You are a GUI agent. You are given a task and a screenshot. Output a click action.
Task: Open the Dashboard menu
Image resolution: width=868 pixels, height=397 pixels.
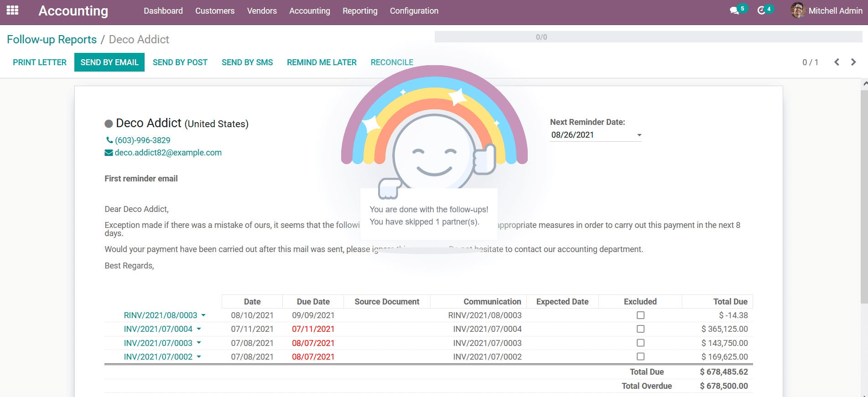(x=163, y=11)
